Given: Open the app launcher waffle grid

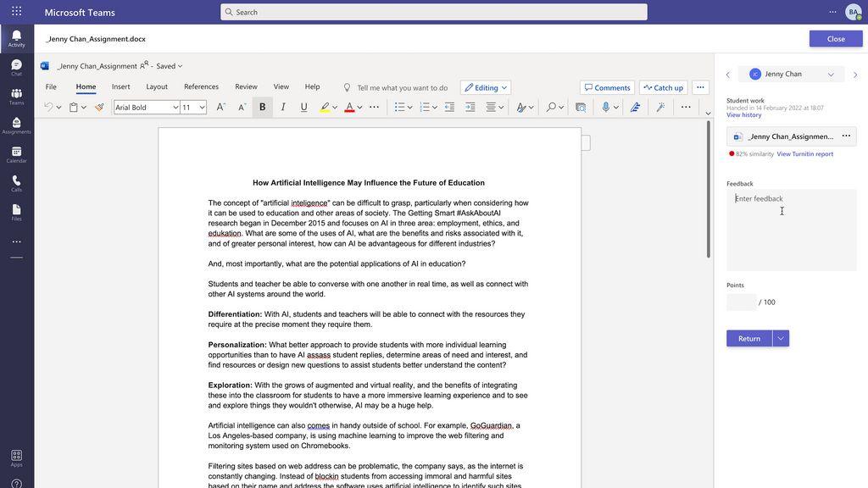Looking at the screenshot, I should tap(17, 12).
